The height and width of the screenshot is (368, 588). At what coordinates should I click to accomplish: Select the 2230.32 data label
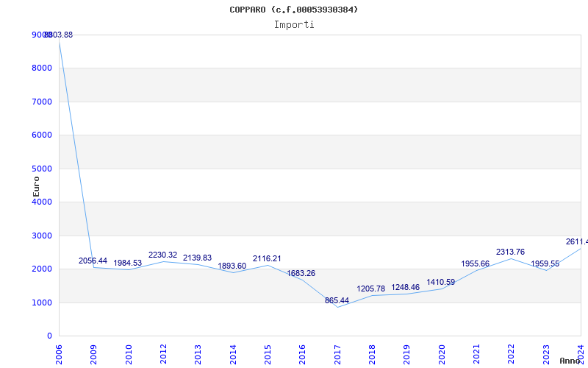click(162, 255)
